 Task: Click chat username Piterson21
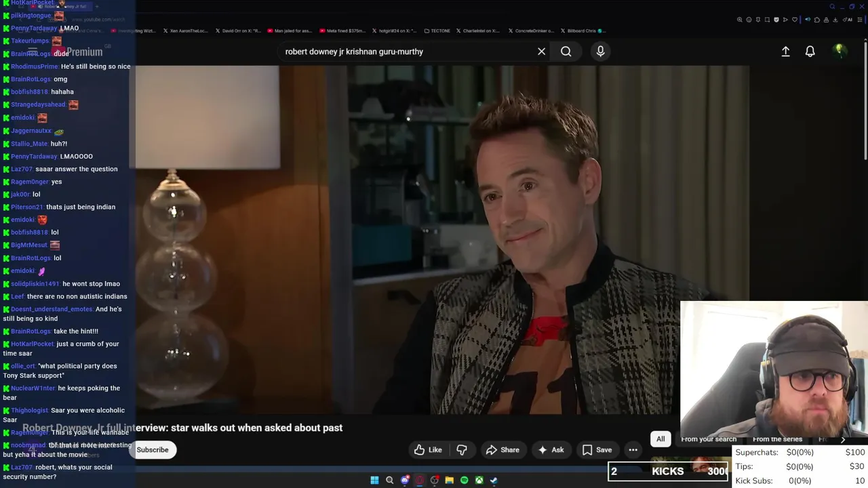(x=27, y=207)
